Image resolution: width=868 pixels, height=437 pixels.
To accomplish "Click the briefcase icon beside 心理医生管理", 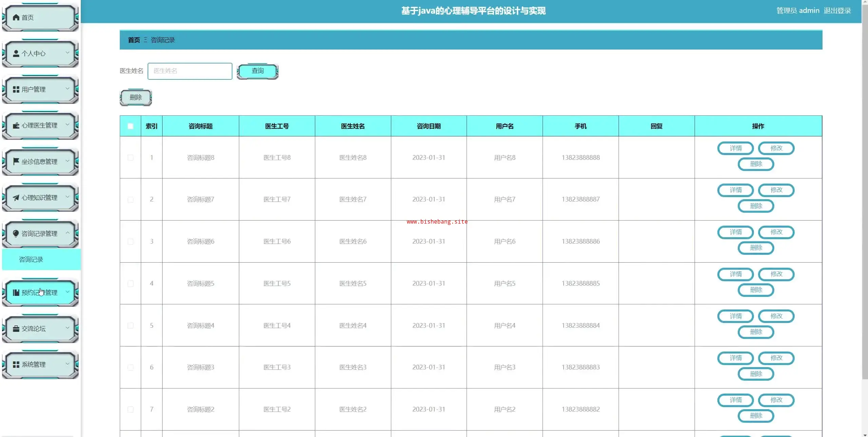I will 16,126.
